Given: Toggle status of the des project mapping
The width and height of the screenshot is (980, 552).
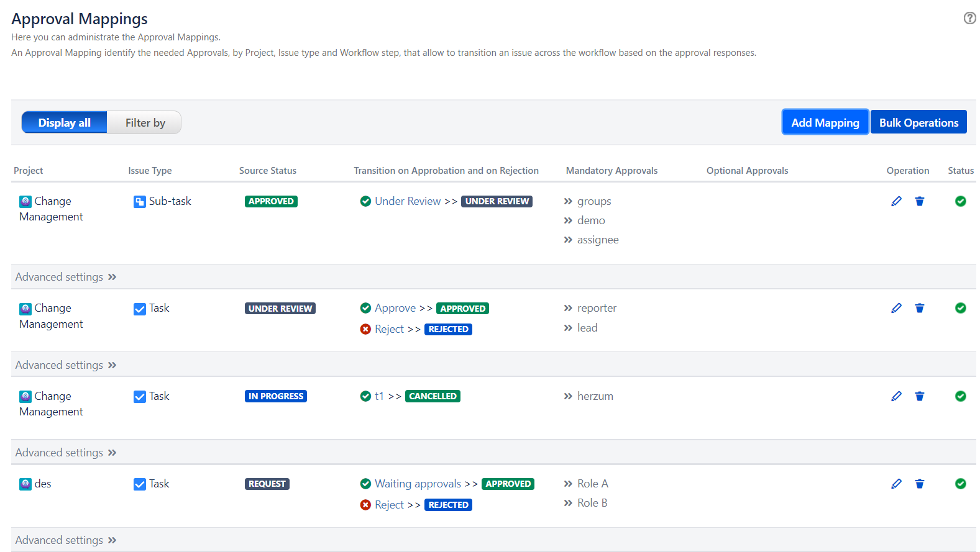Looking at the screenshot, I should coord(960,484).
